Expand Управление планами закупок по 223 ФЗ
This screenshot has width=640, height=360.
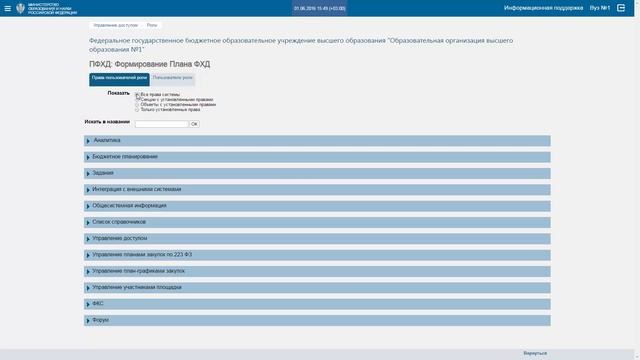tap(317, 255)
